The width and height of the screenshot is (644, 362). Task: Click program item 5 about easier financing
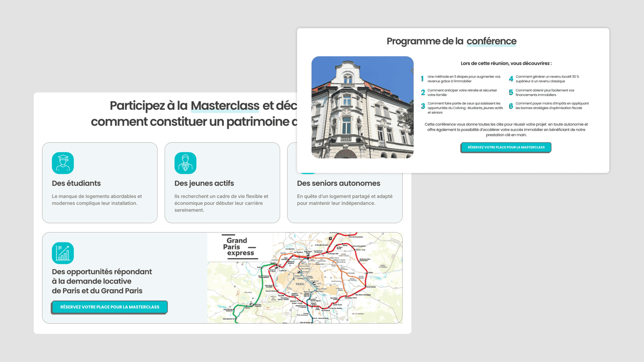pos(542,93)
